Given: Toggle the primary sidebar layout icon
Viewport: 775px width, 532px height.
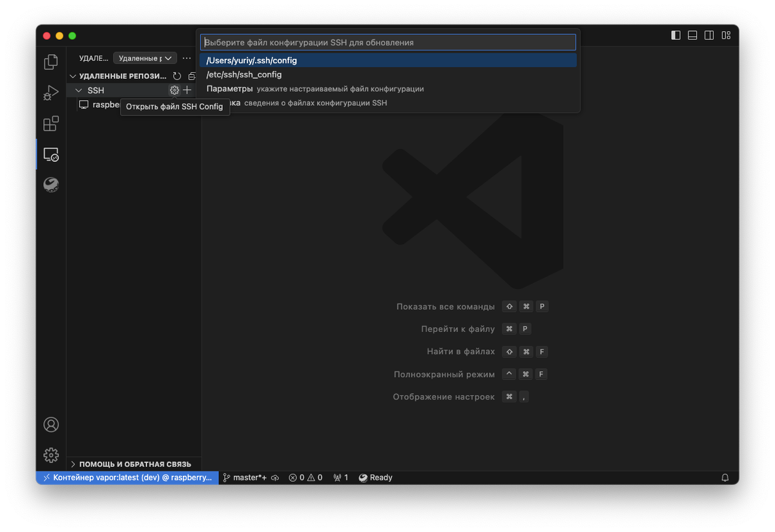Looking at the screenshot, I should click(676, 35).
